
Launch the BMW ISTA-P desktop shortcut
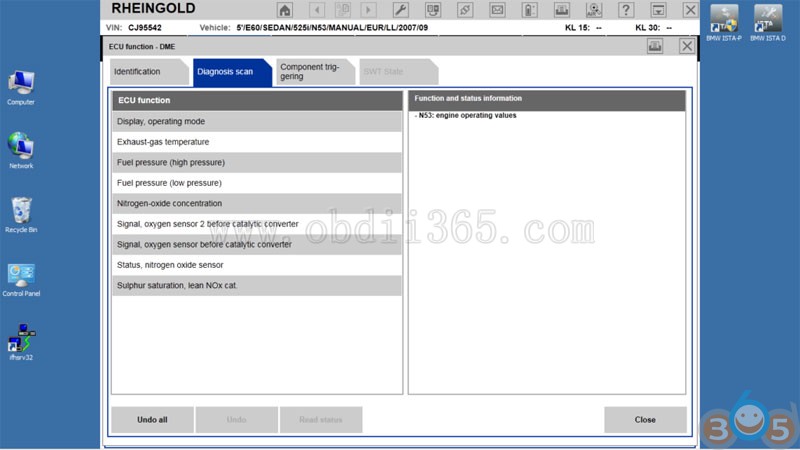tap(724, 23)
